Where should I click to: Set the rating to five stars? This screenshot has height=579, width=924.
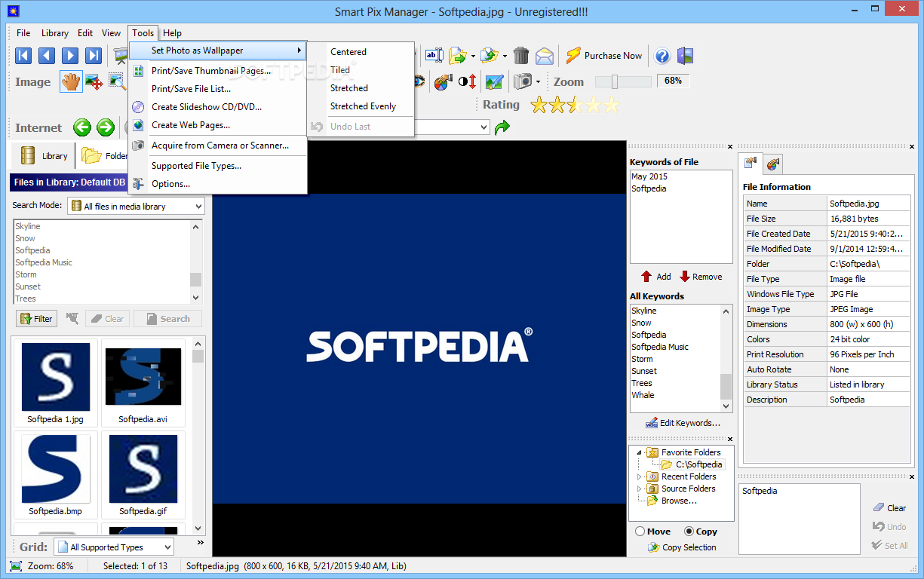tap(610, 105)
